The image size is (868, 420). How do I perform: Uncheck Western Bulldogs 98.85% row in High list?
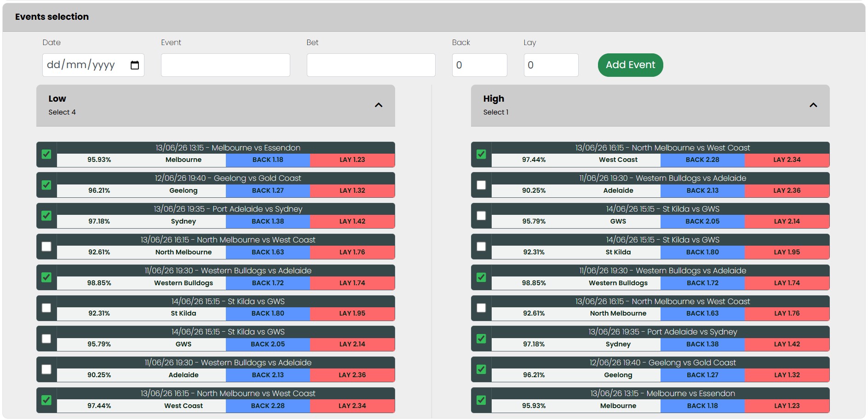(481, 277)
